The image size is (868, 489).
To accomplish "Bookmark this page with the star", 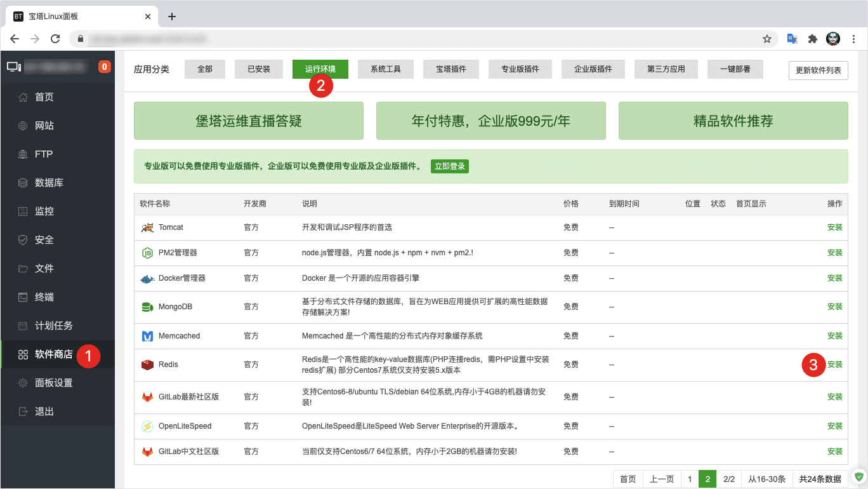I will [x=767, y=39].
